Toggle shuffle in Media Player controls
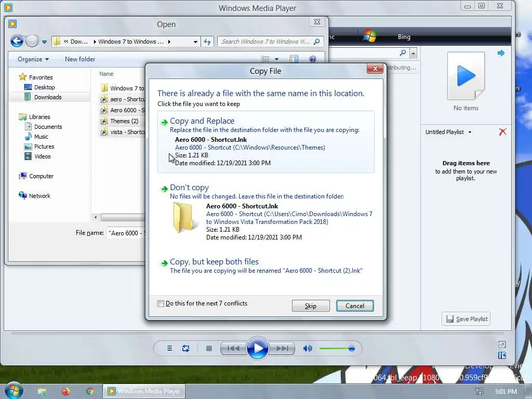Screen dimensions: 532x399 pos(169,349)
